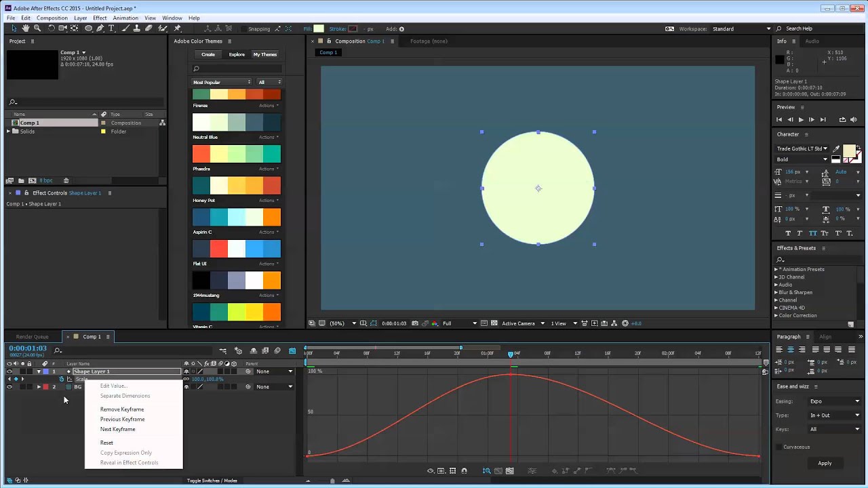Select the Rotation tool
This screenshot has width=868, height=488.
tap(51, 28)
